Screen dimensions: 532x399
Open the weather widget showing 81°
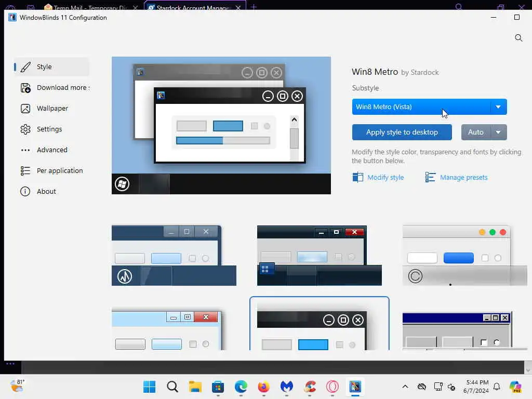[17, 386]
